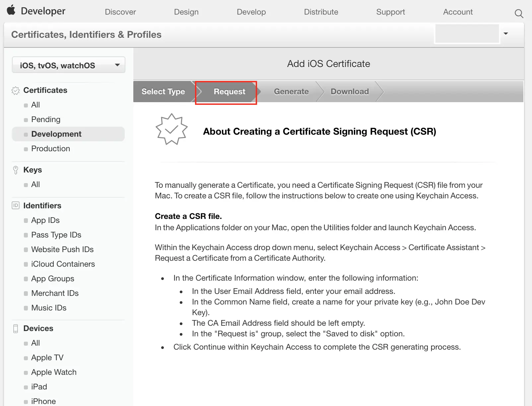Viewport: 532px width, 406px height.
Task: Click the Keys section key icon
Action: 16,170
